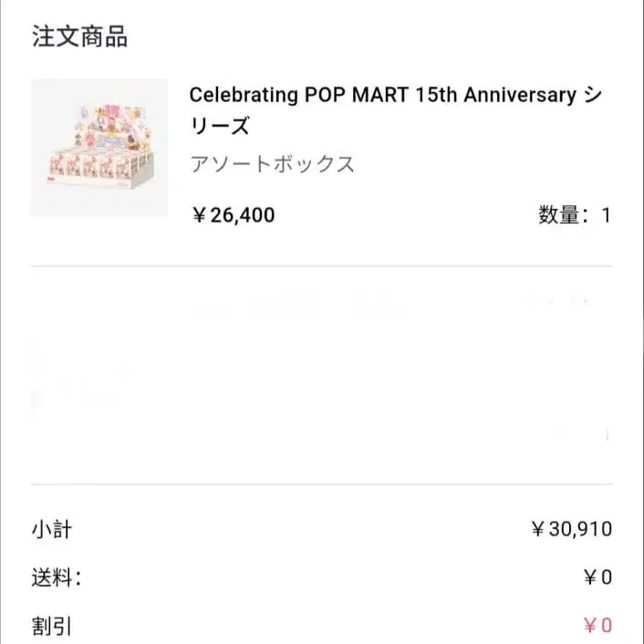The width and height of the screenshot is (644, 644).
Task: Click the 割引 discount label
Action: click(52, 626)
